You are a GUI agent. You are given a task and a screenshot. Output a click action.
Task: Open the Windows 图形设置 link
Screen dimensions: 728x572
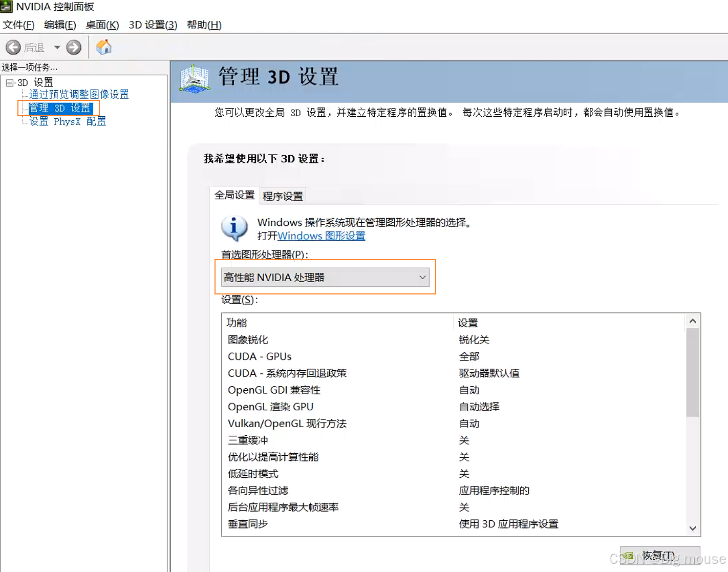322,236
